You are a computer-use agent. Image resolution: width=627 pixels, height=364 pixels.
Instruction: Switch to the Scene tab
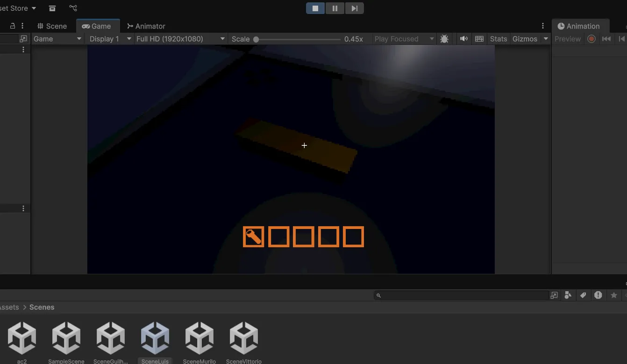52,26
